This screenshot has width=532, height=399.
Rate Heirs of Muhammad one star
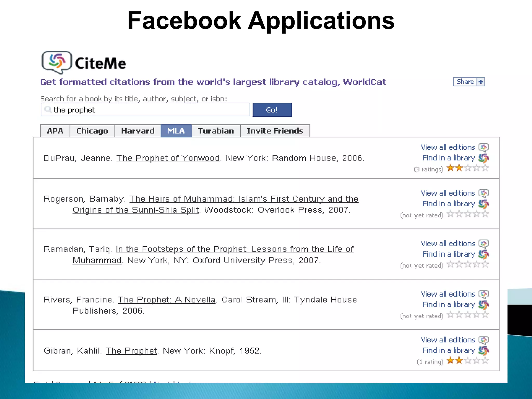point(450,214)
